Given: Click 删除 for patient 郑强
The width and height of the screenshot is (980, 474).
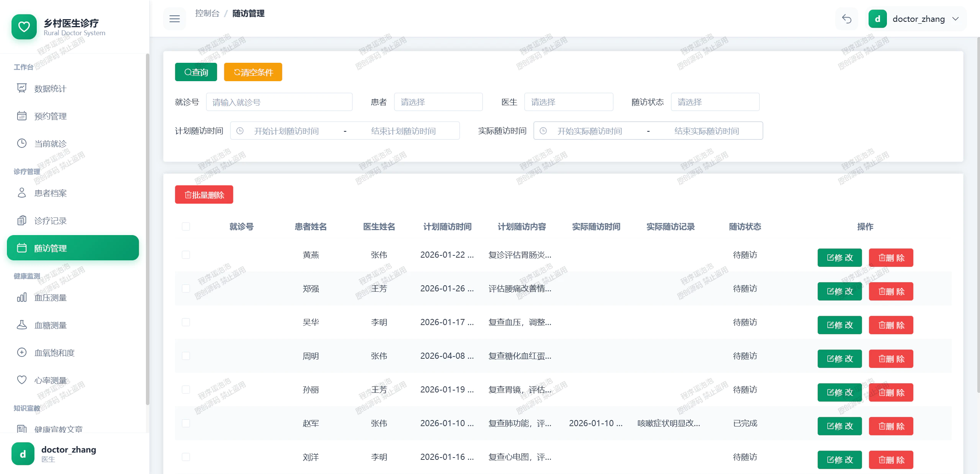Looking at the screenshot, I should click(891, 291).
